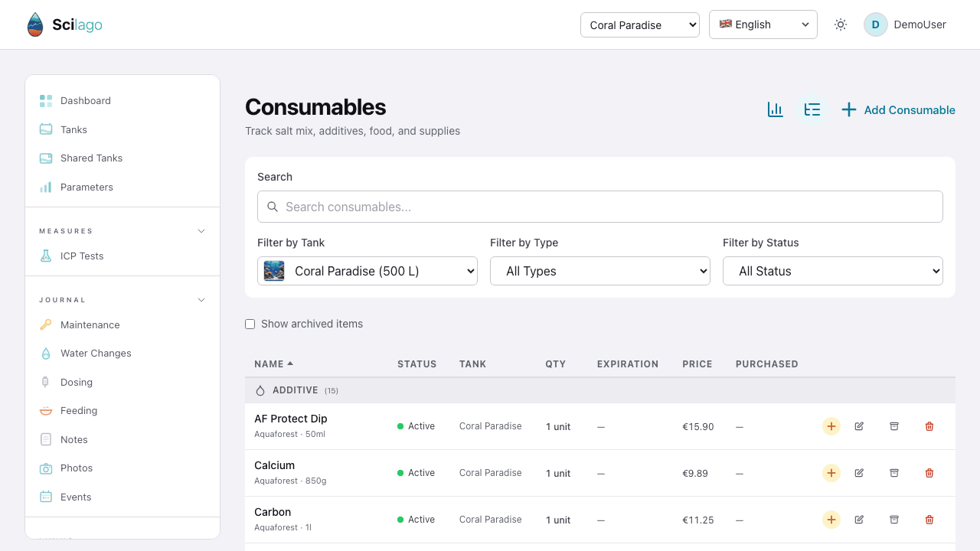This screenshot has height=551, width=980.
Task: Open ICP Tests page
Action: [x=122, y=256]
